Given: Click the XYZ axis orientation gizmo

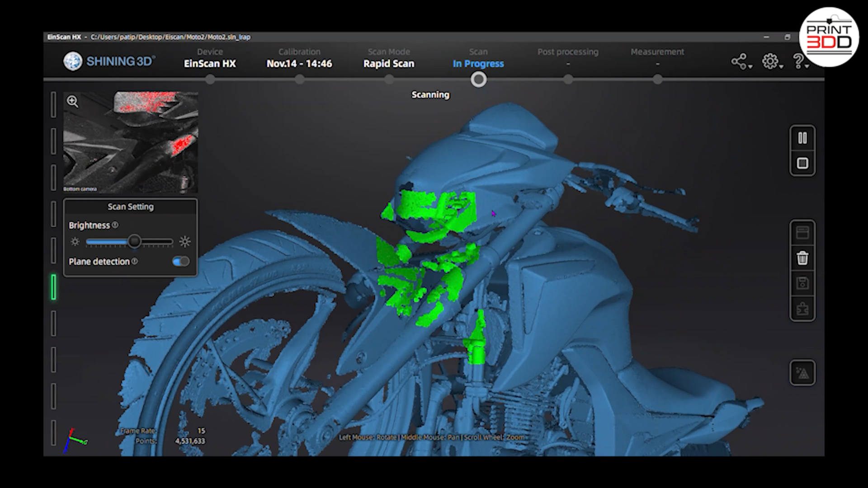Looking at the screenshot, I should (x=75, y=440).
